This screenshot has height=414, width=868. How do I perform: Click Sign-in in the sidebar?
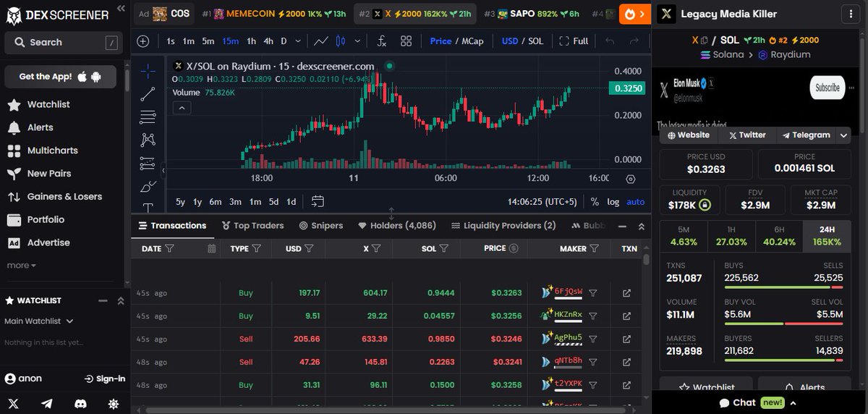pos(105,379)
